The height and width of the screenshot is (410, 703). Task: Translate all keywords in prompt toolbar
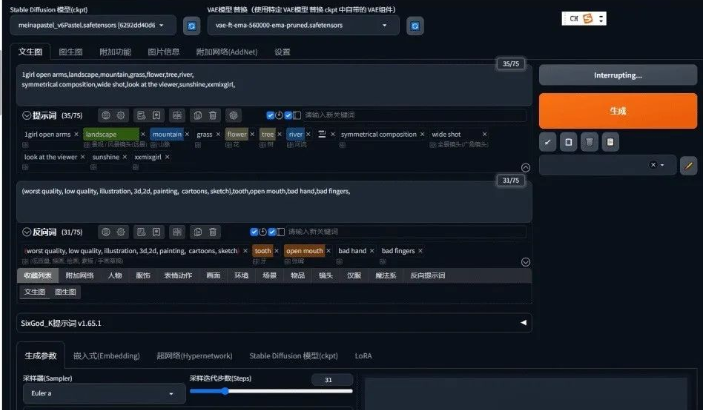[x=177, y=115]
